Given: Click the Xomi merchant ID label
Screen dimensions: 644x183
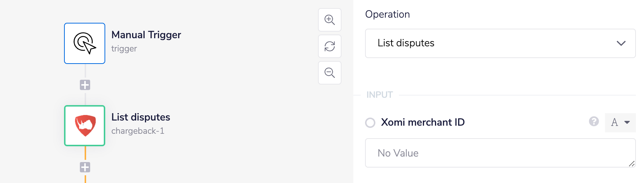Looking at the screenshot, I should (x=422, y=122).
